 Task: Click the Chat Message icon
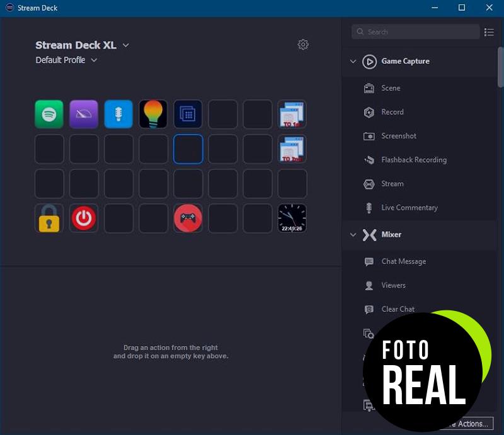369,261
